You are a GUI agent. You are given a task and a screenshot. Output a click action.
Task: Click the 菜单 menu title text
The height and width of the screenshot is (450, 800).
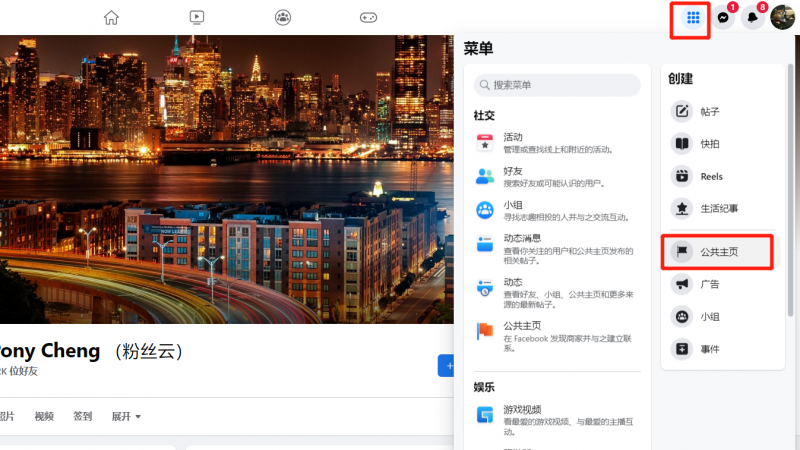tap(479, 49)
